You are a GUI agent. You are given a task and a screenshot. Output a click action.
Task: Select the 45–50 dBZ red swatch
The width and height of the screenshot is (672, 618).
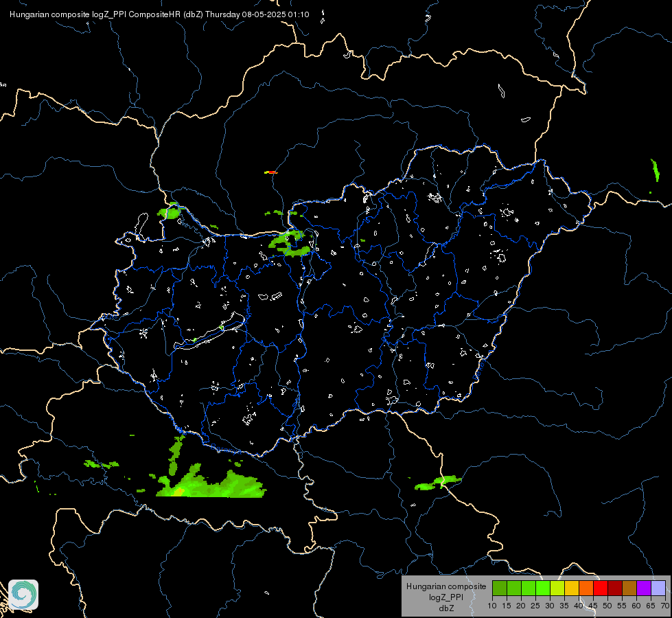[x=601, y=588]
